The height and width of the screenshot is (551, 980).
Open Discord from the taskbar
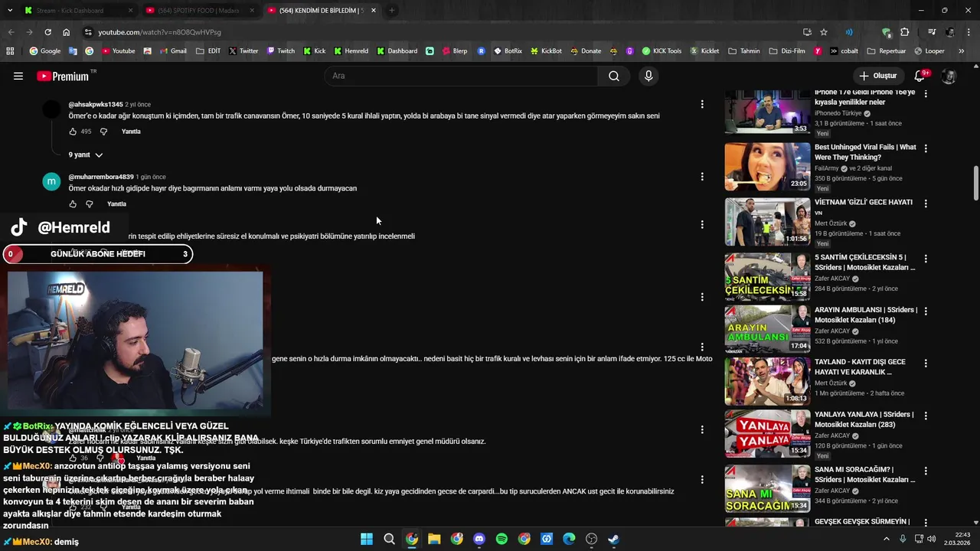pyautogui.click(x=479, y=539)
